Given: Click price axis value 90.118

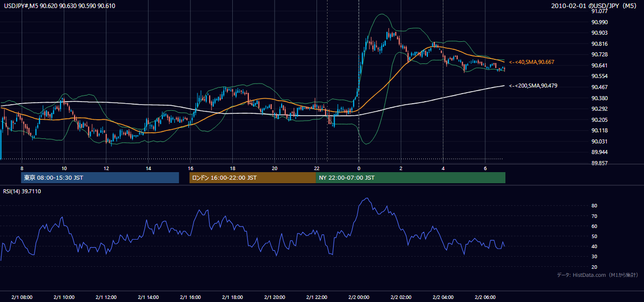Looking at the screenshot, I should [x=599, y=130].
